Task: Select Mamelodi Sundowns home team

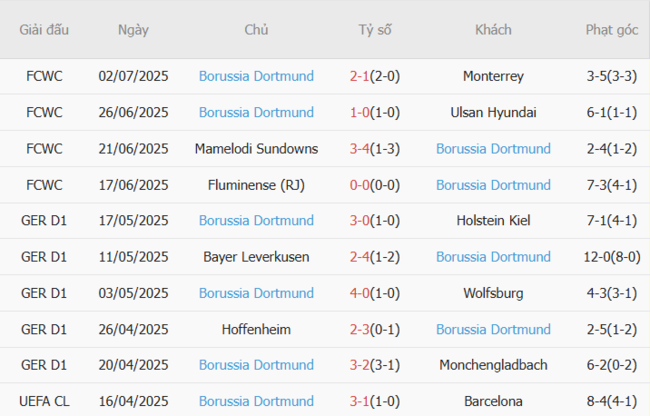Action: (256, 149)
